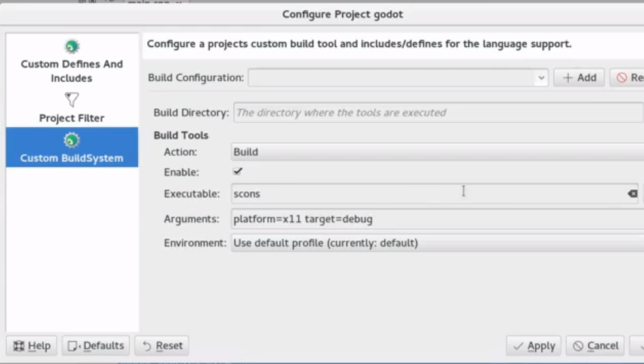Click the Custom Defines And Includes icon
644x364 pixels.
(72, 47)
